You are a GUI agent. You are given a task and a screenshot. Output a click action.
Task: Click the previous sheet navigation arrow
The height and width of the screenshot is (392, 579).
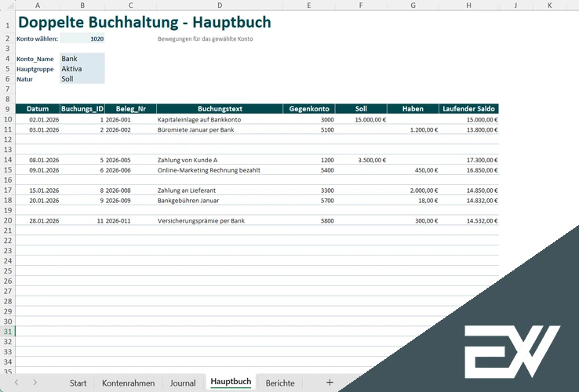pos(16,383)
